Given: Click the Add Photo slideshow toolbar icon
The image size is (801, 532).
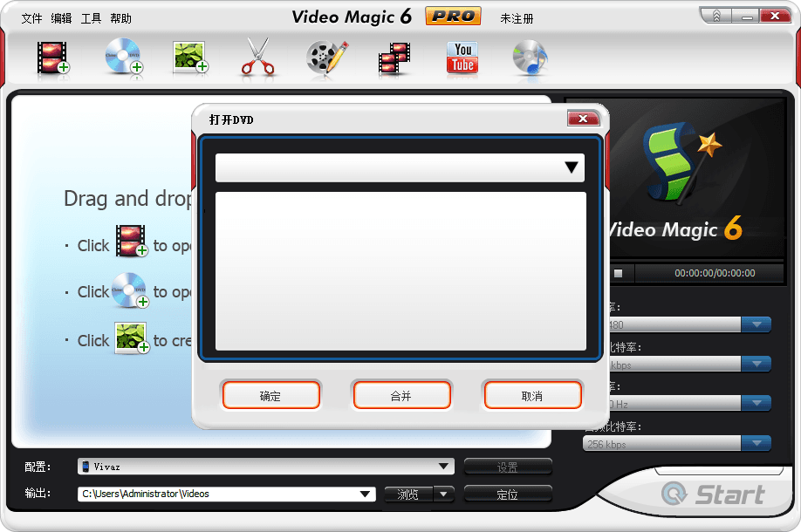Looking at the screenshot, I should [190, 58].
